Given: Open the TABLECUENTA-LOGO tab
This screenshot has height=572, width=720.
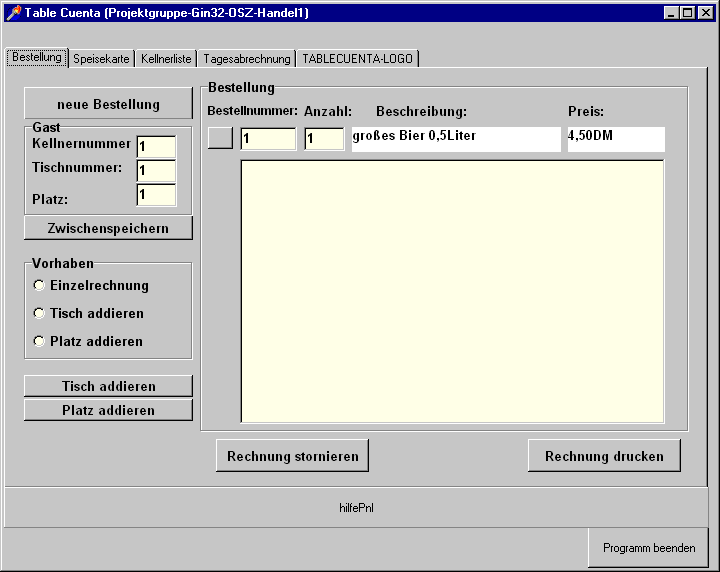Looking at the screenshot, I should point(357,59).
